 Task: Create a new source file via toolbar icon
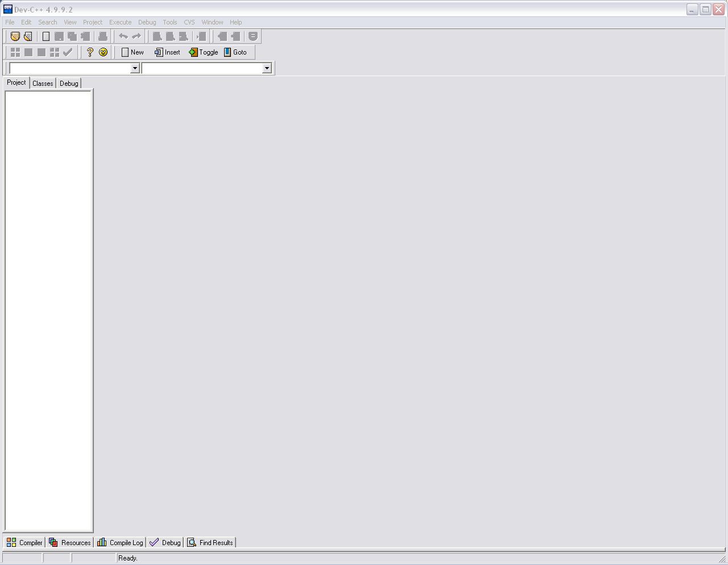tap(46, 36)
